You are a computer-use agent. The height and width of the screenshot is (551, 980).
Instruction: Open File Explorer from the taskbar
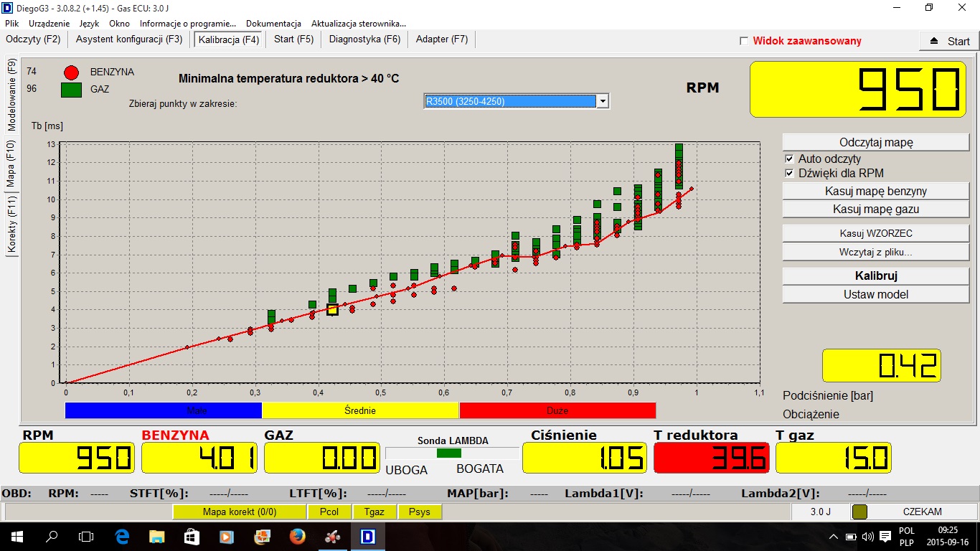157,536
